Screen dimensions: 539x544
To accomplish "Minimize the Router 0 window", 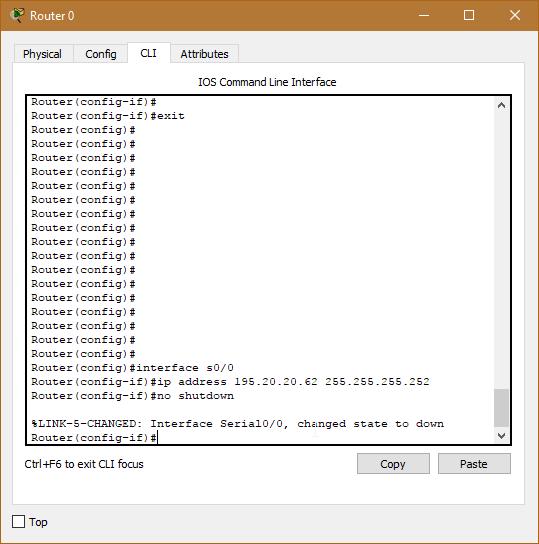I will click(424, 15).
